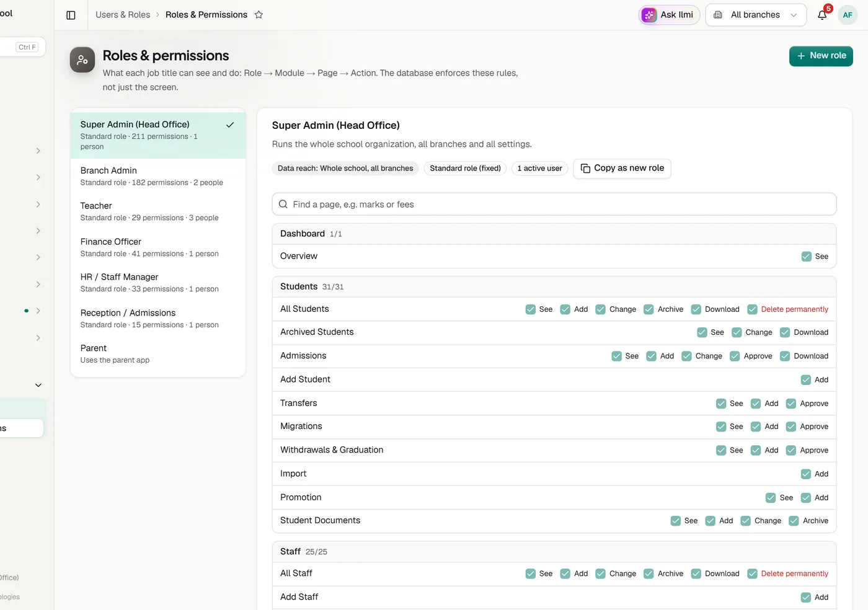Toggle Approve for Withdrawals & Graduation
The width and height of the screenshot is (868, 610).
[x=791, y=451]
